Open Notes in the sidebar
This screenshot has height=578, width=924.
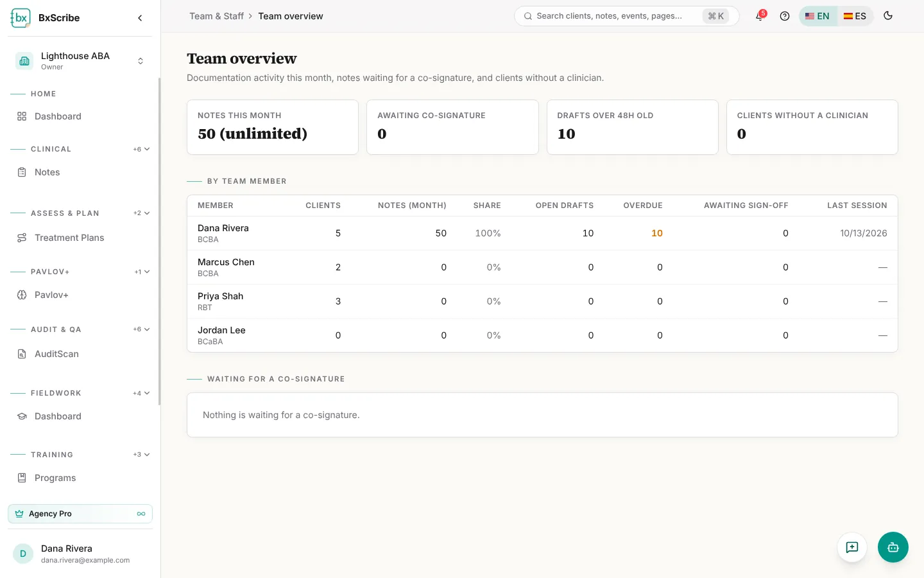click(80, 172)
